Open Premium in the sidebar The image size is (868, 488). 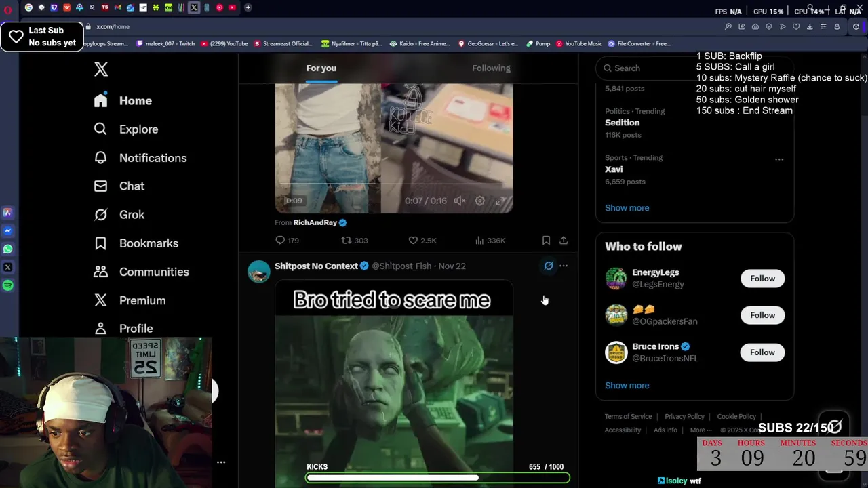point(130,300)
